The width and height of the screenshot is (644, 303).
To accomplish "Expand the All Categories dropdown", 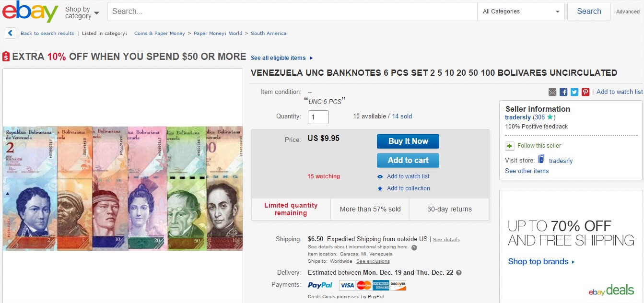I will tap(521, 12).
